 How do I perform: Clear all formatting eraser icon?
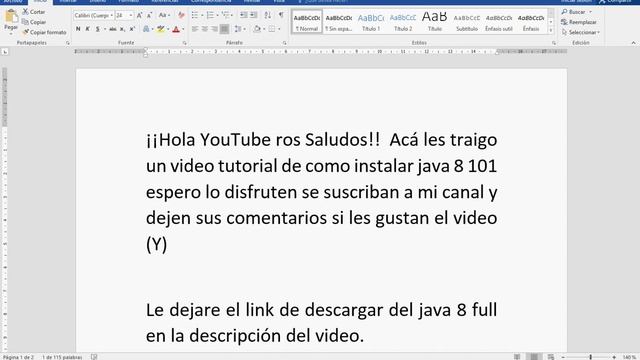click(181, 15)
